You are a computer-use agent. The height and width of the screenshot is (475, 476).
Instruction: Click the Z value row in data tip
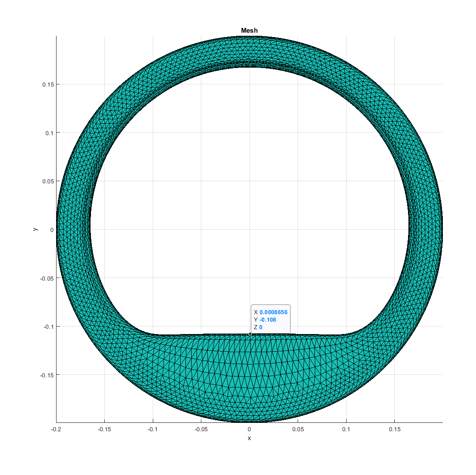tap(258, 327)
